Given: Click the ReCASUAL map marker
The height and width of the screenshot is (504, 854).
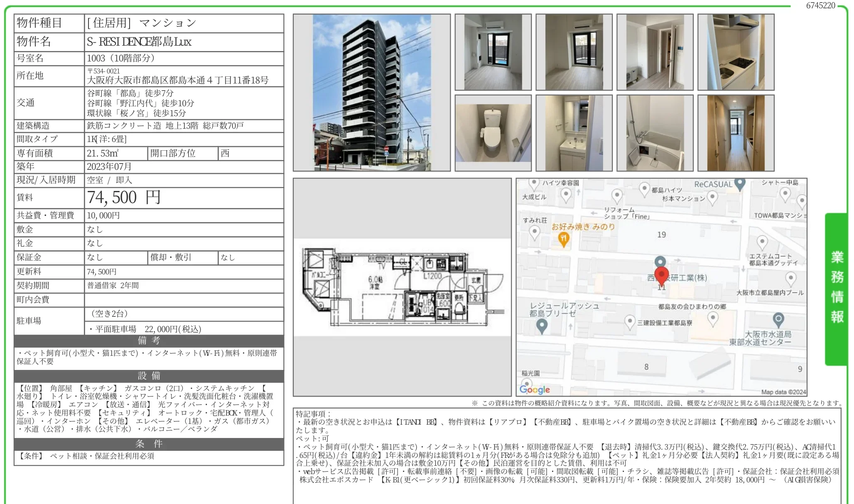Looking at the screenshot, I should point(740,184).
